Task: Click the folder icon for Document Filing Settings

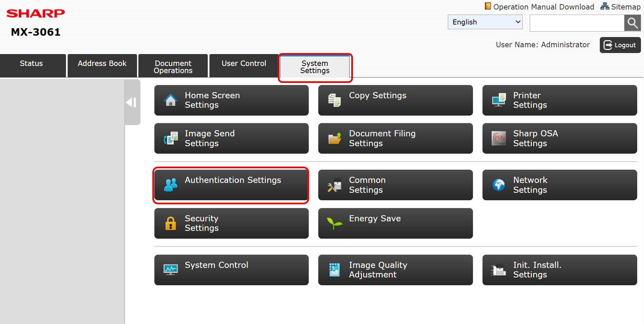Action: [x=334, y=139]
